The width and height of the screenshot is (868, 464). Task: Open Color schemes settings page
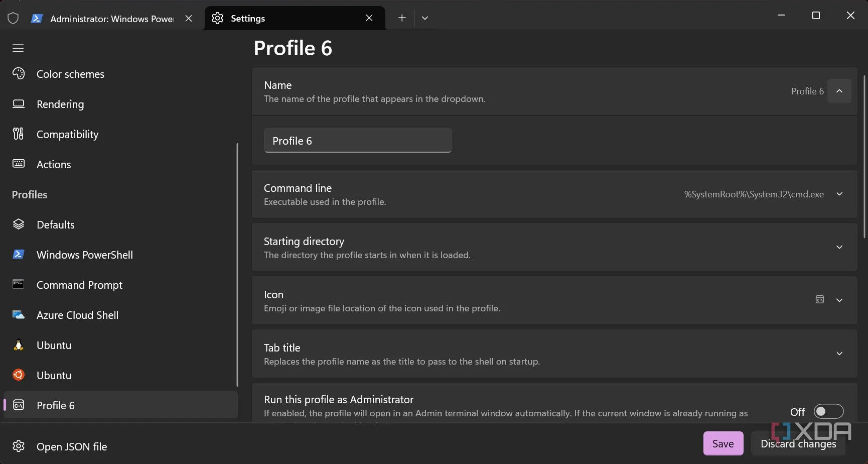click(x=70, y=74)
